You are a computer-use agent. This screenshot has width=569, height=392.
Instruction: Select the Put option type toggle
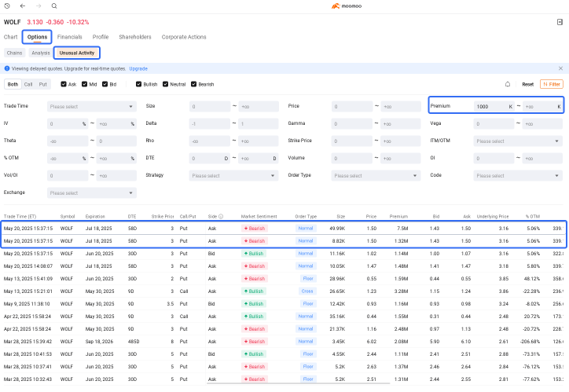click(x=42, y=84)
